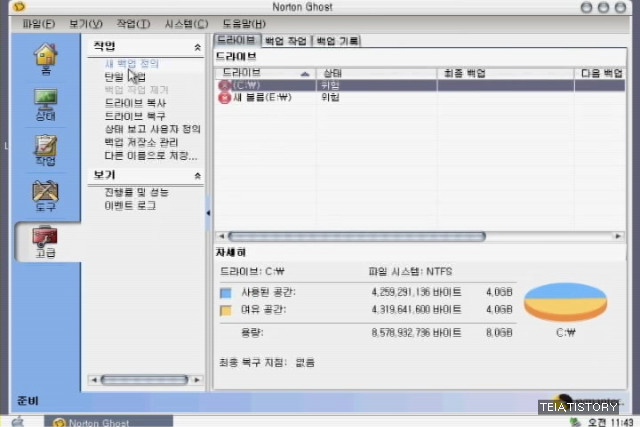The width and height of the screenshot is (640, 427).
Task: Click the C:\ disk usage pie chart
Action: [565, 302]
